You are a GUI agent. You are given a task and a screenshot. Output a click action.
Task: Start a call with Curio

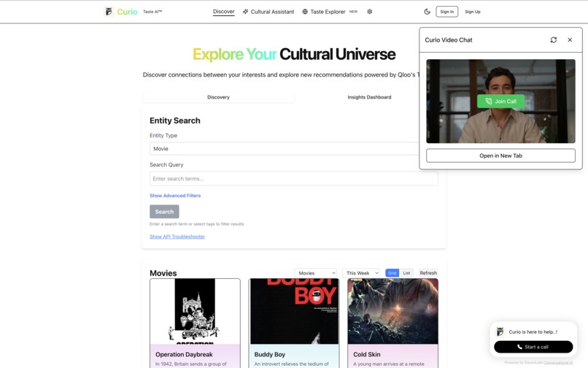(533, 347)
